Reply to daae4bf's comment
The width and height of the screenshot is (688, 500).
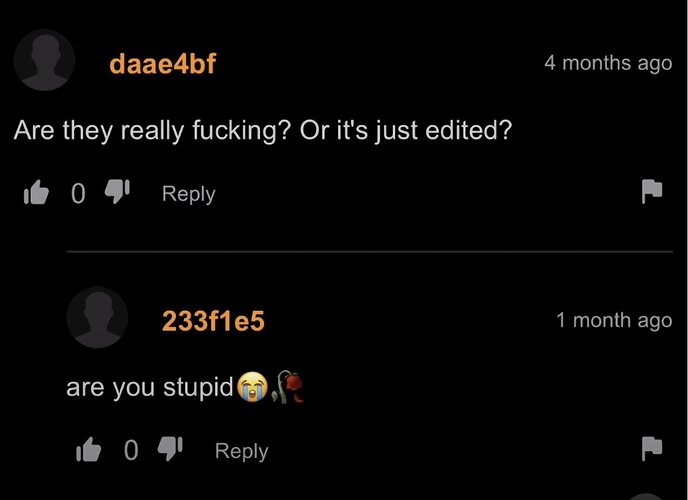coord(189,194)
